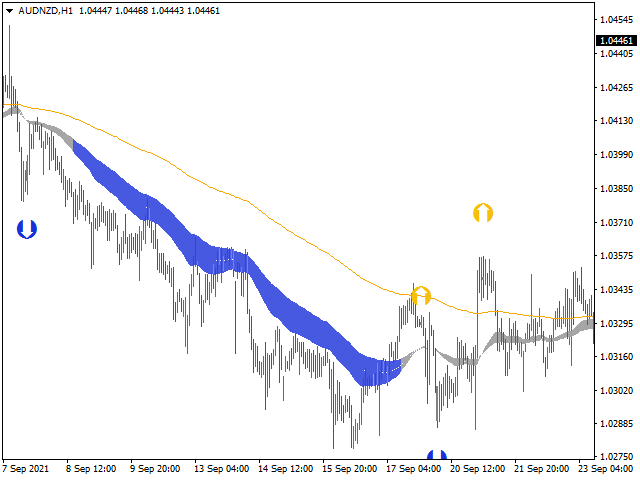Click the 1.04405 price scale label
The image size is (640, 480).
point(616,53)
